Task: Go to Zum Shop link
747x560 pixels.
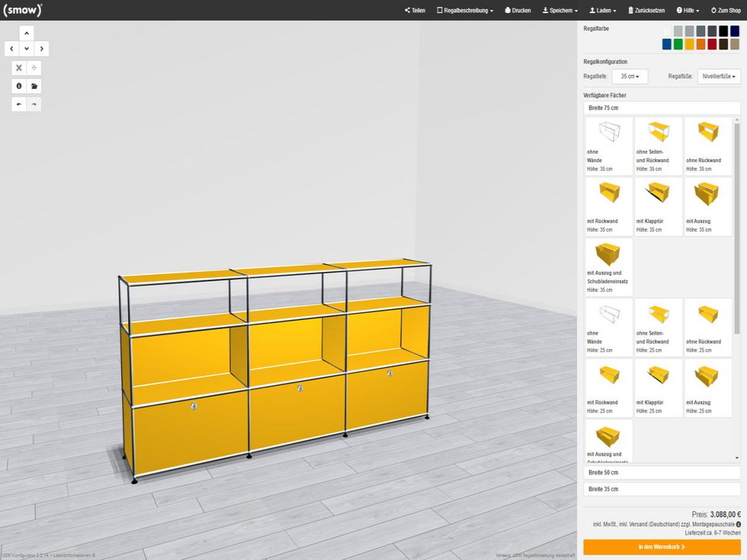Action: 725,11
